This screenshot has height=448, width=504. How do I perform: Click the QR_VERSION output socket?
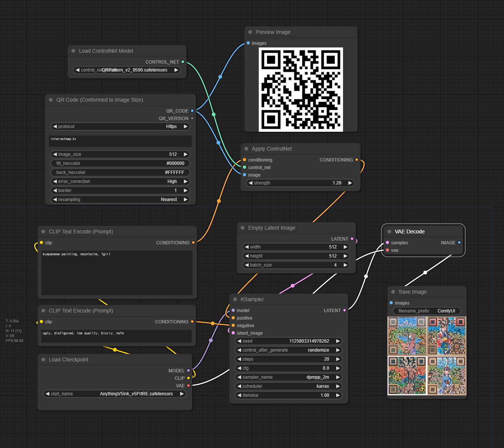click(x=192, y=118)
